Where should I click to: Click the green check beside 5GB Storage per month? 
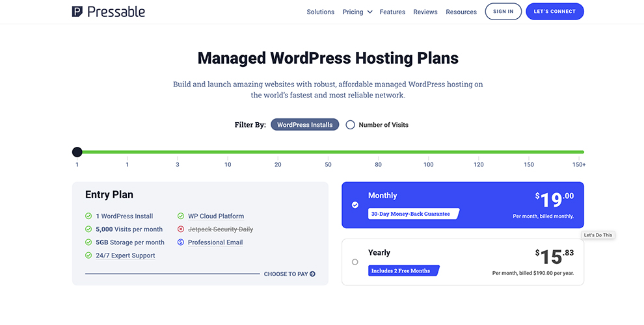[88, 242]
